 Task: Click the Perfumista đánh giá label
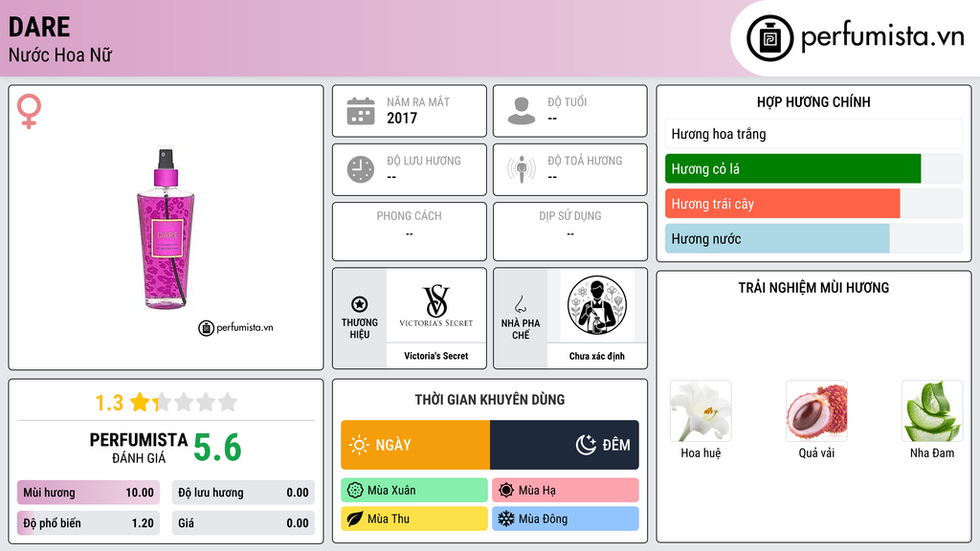pos(138,448)
